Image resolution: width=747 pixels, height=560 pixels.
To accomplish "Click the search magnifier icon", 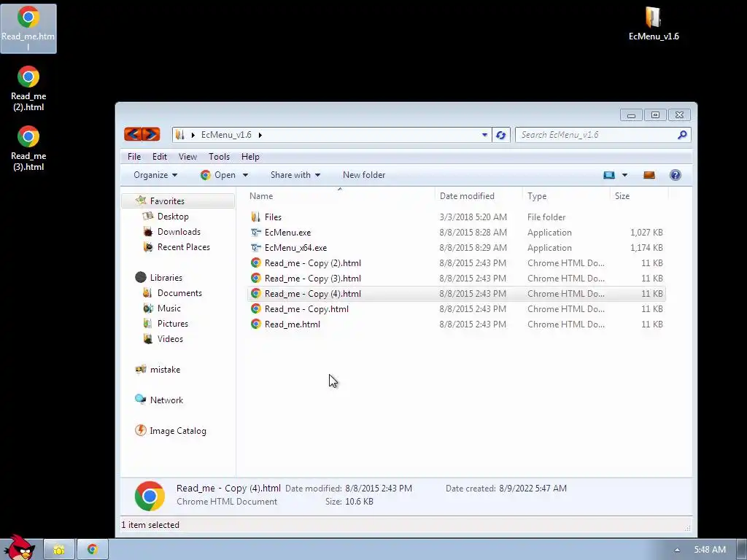I will (682, 135).
